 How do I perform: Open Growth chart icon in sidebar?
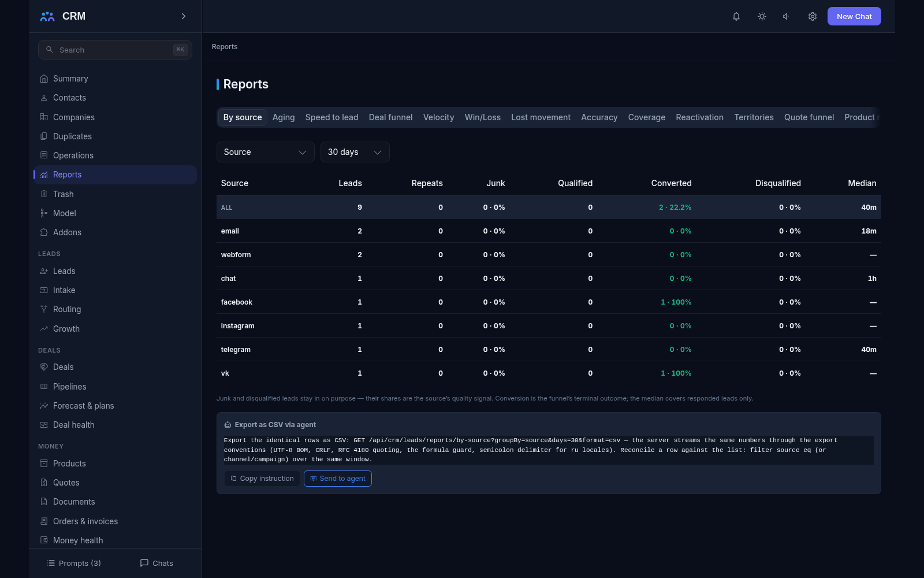(44, 329)
